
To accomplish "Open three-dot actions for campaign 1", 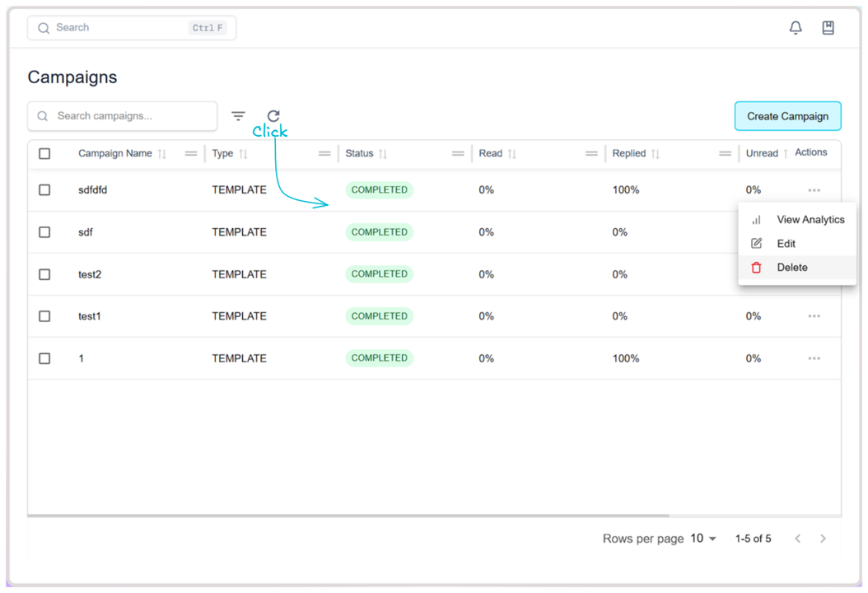I will point(814,358).
